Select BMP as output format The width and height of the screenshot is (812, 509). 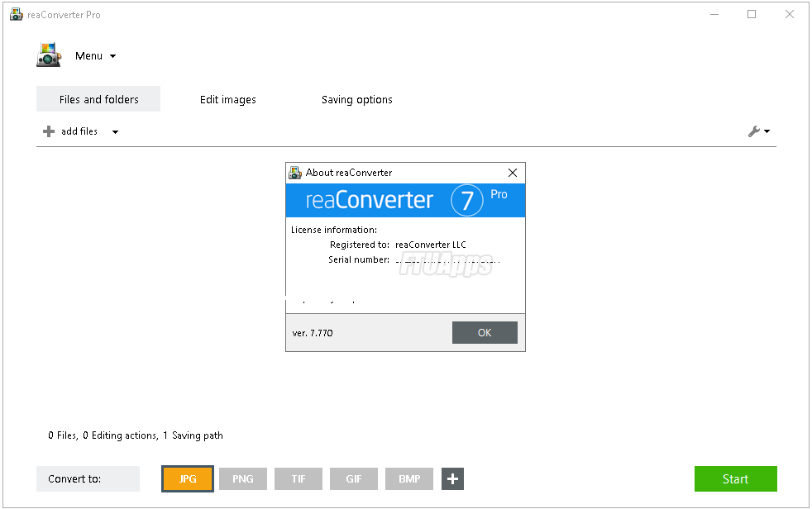tap(409, 479)
